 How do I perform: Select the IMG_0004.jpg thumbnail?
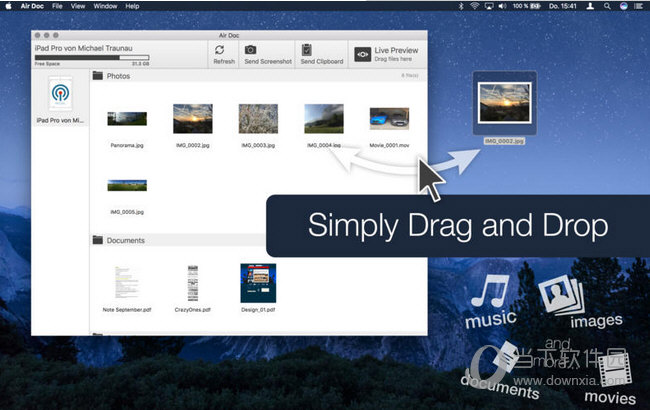coord(324,119)
